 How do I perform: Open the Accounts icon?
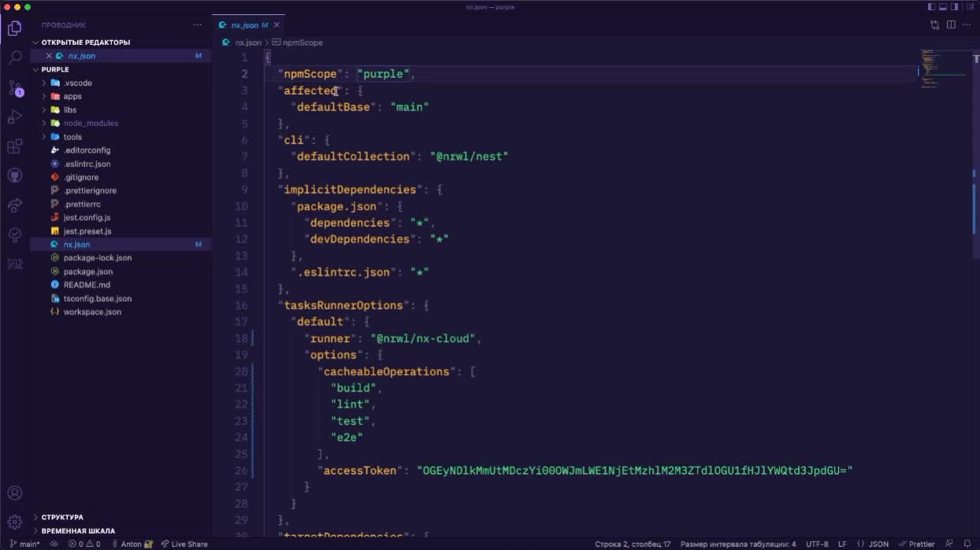click(14, 493)
